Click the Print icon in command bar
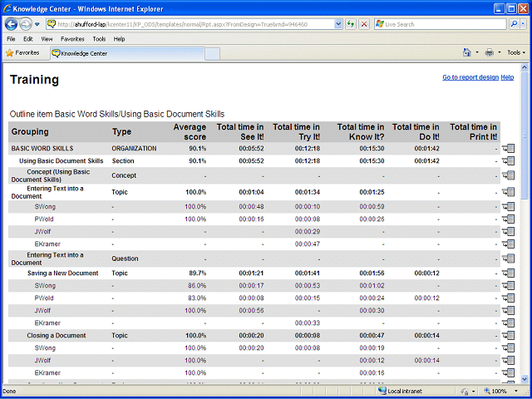The height and width of the screenshot is (399, 532). click(x=490, y=52)
